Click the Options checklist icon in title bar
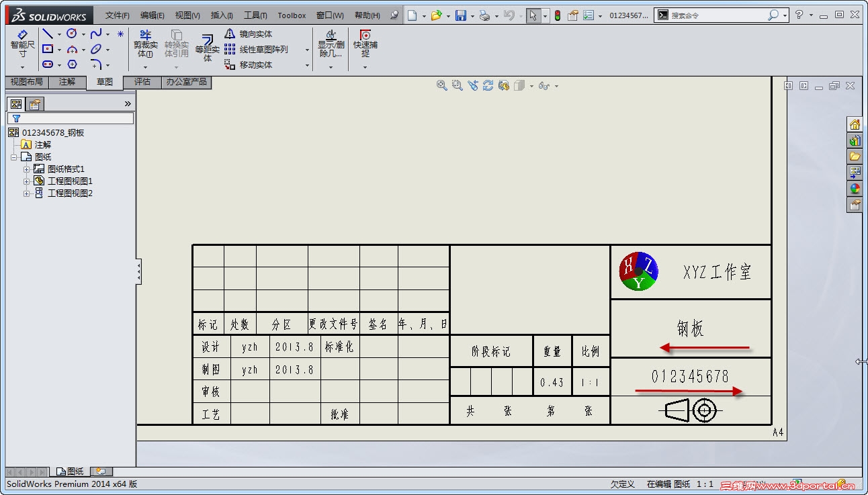 (x=589, y=15)
